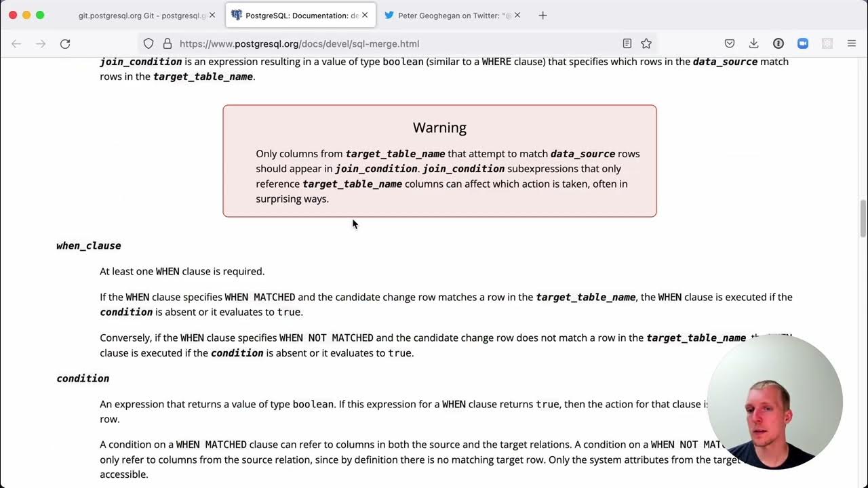This screenshot has width=868, height=488.
Task: Click the site padlock icon
Action: (x=167, y=43)
